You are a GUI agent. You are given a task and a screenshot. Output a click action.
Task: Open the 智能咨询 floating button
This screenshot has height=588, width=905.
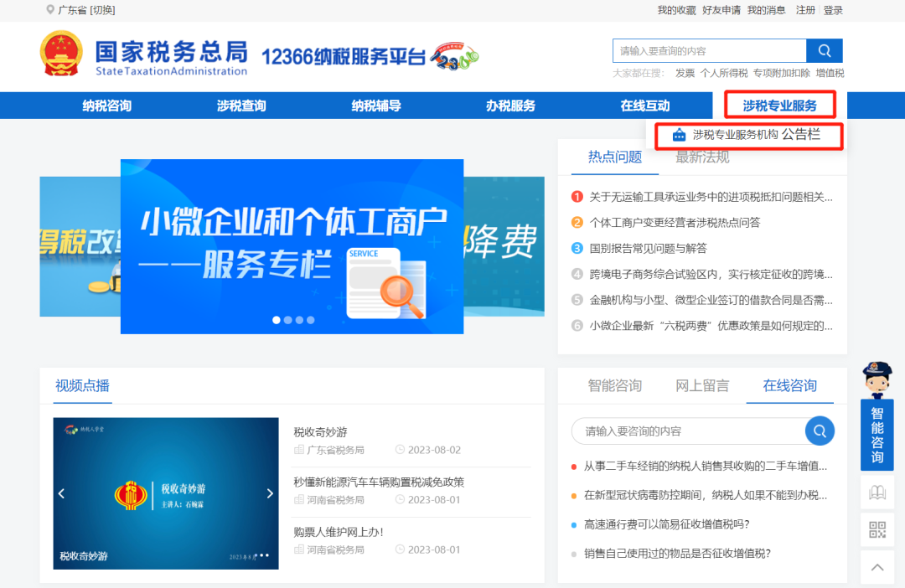[877, 435]
